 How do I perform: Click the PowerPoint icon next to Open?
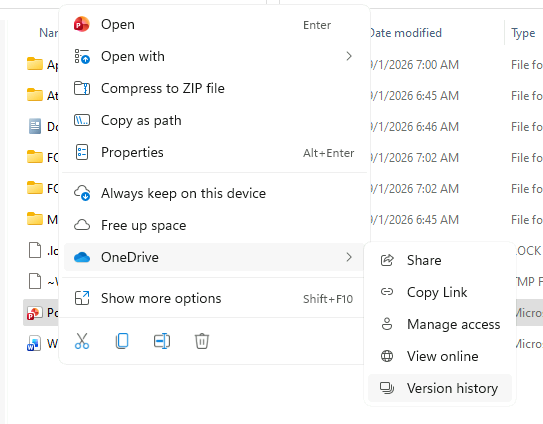(82, 24)
